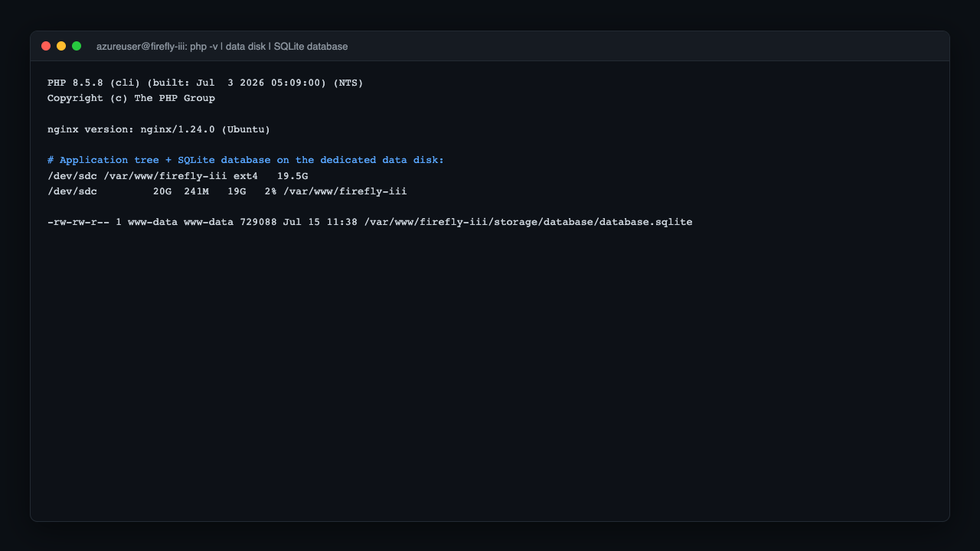This screenshot has width=980, height=551.
Task: Click 'Copyright (c) The PHP Group' line
Action: pyautogui.click(x=131, y=98)
